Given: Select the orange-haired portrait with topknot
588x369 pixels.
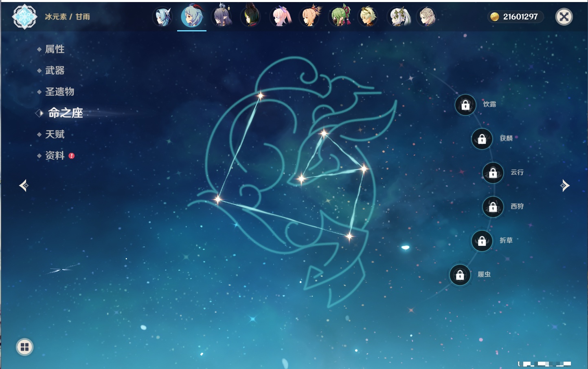Looking at the screenshot, I should pos(310,17).
